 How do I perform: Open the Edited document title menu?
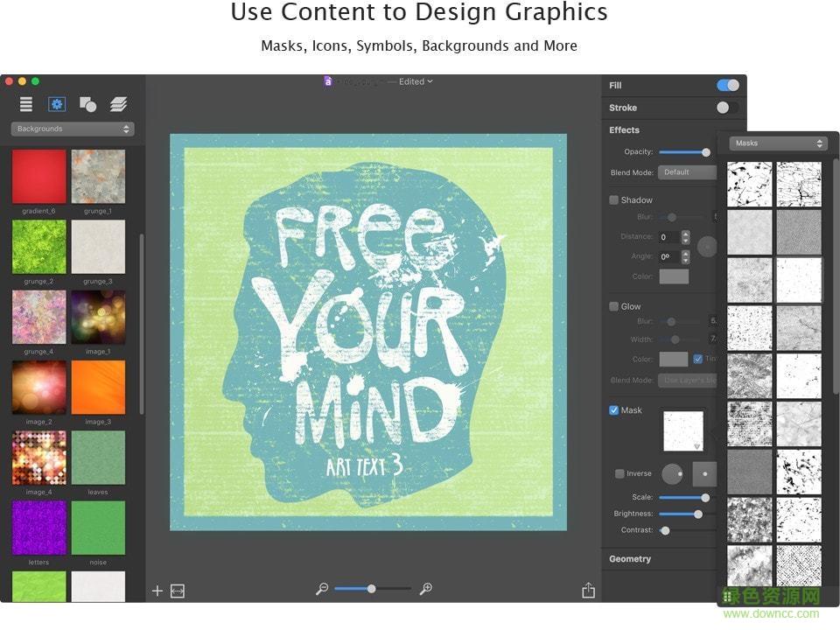point(416,81)
